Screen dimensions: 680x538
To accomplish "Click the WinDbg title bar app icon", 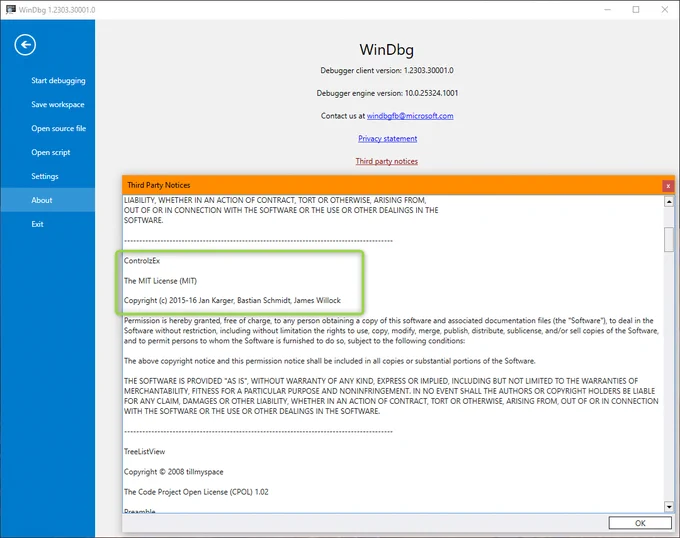I will tap(10, 10).
